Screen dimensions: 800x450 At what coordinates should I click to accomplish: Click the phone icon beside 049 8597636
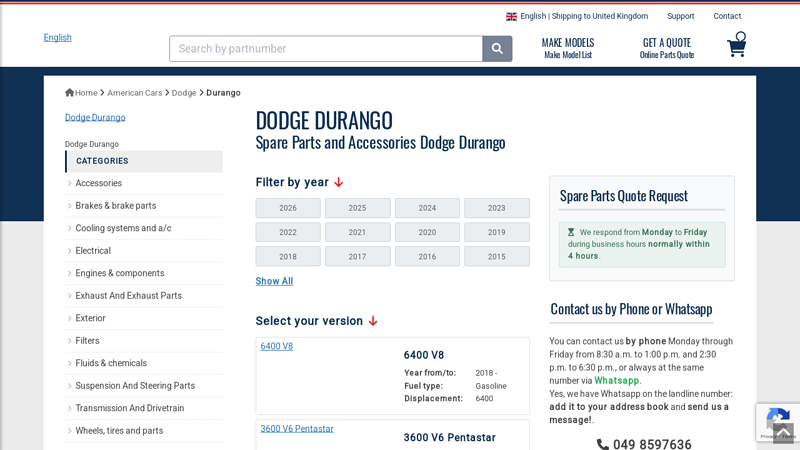[603, 444]
